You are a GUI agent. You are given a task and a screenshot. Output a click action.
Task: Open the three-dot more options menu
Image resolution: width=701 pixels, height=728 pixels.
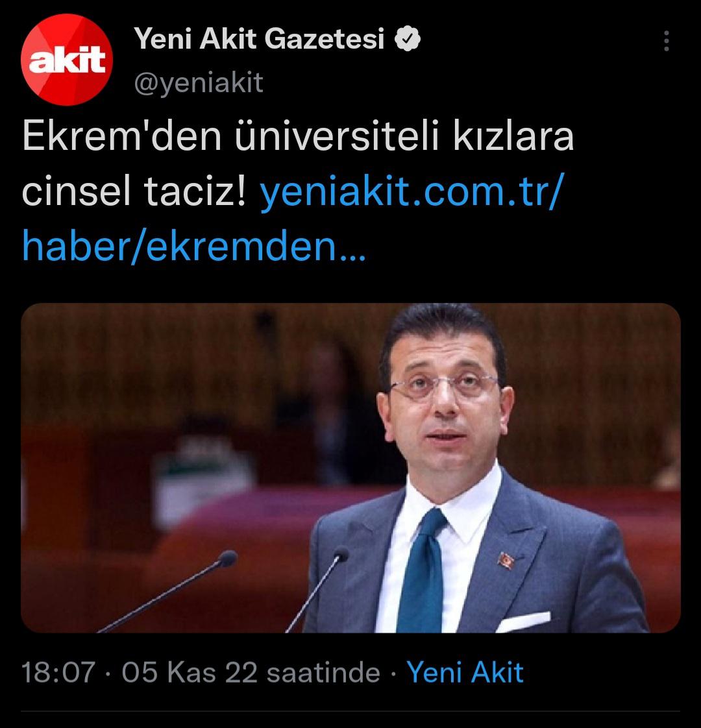667,41
